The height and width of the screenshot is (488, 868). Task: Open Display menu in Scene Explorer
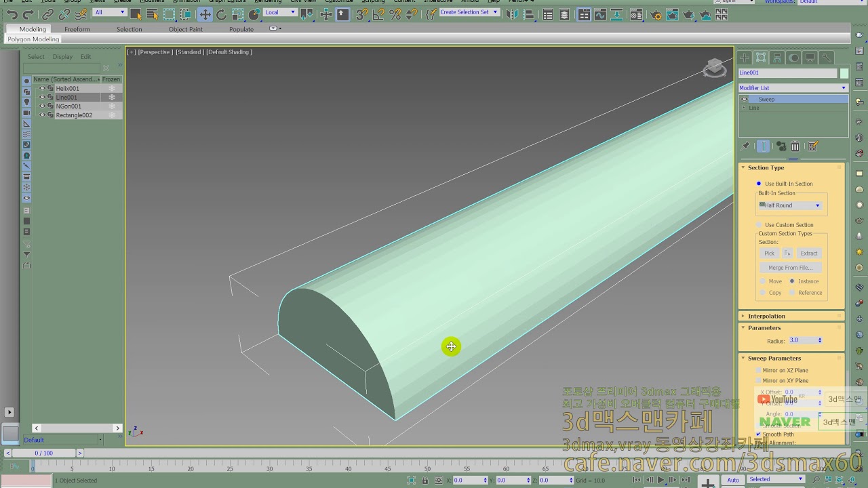tap(62, 57)
